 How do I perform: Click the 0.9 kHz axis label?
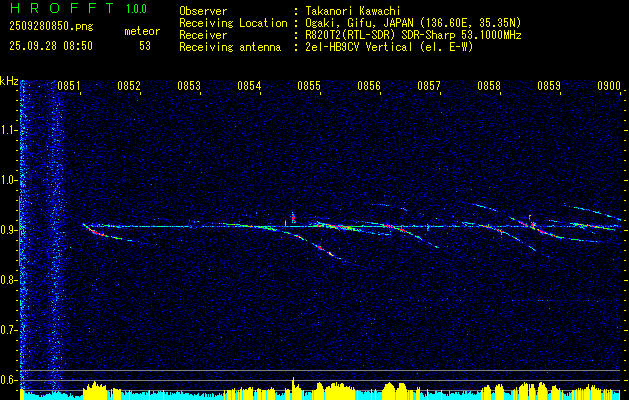(8, 230)
